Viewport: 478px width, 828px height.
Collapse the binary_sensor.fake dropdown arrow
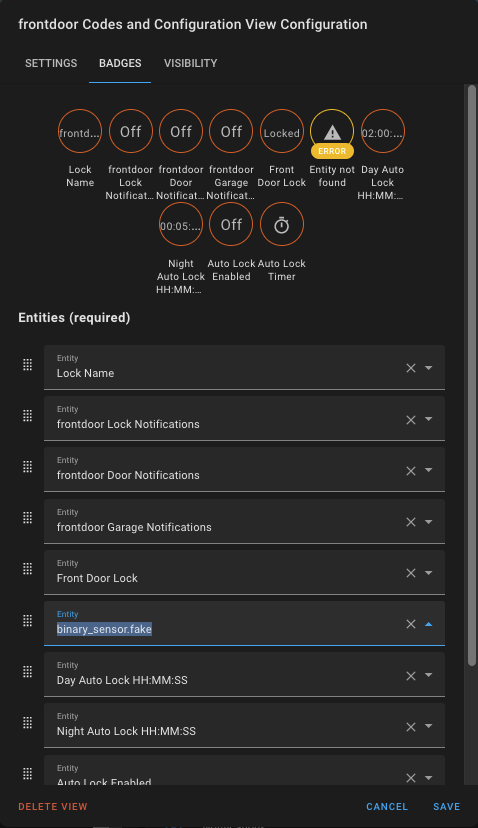pyautogui.click(x=428, y=624)
